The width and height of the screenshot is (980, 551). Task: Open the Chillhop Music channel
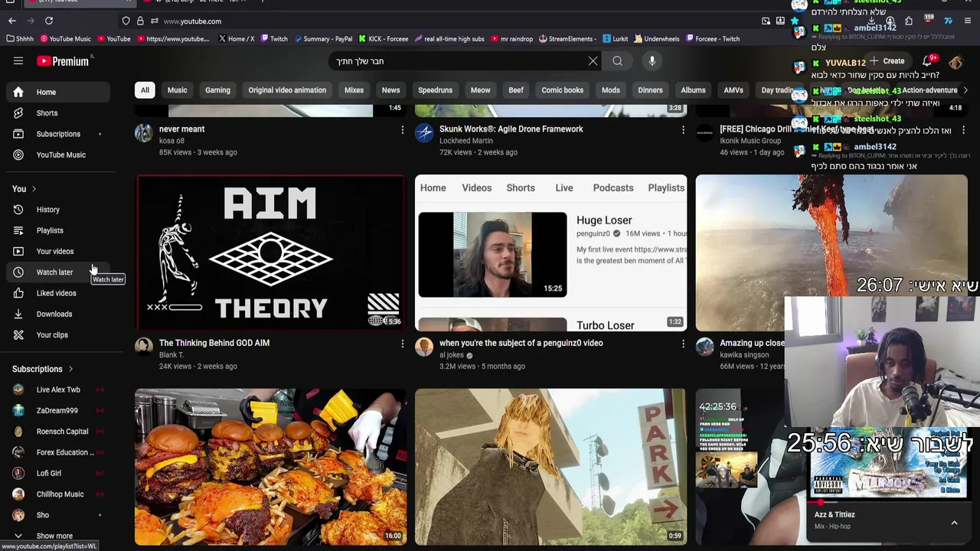[x=60, y=494]
